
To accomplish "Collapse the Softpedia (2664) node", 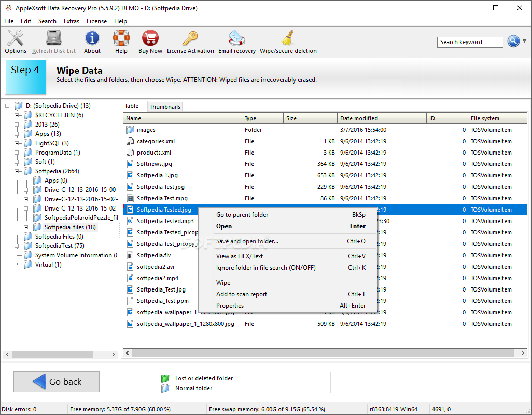I will pyautogui.click(x=17, y=171).
